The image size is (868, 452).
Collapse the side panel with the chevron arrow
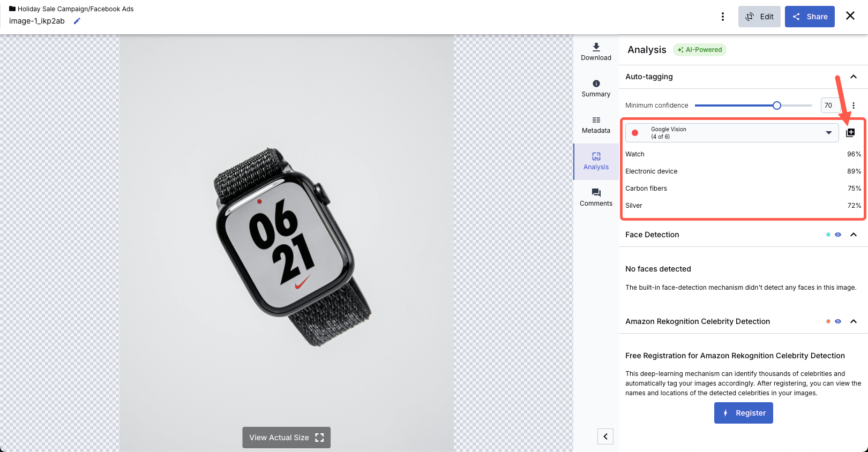[605, 436]
